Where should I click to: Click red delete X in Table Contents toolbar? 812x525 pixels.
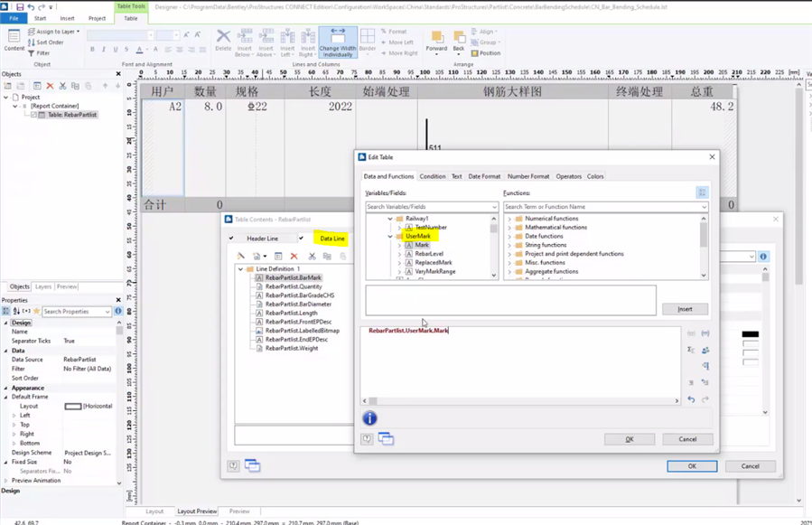click(x=294, y=257)
